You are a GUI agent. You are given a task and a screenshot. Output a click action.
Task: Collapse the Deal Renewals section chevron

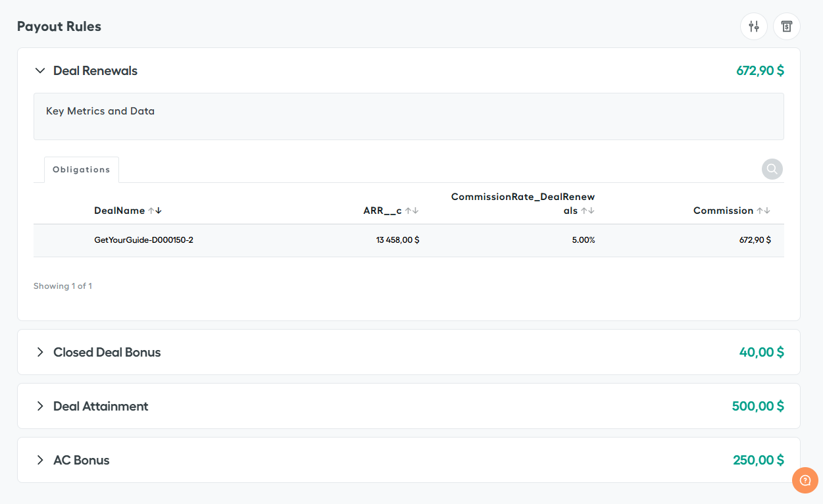pos(40,70)
